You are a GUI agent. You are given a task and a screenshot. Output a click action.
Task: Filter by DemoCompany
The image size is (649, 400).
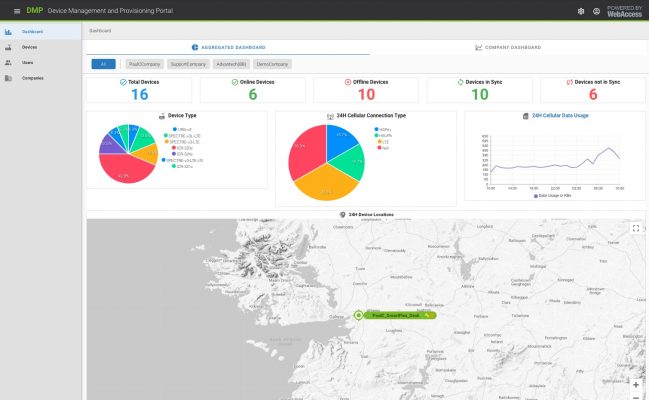click(x=272, y=64)
